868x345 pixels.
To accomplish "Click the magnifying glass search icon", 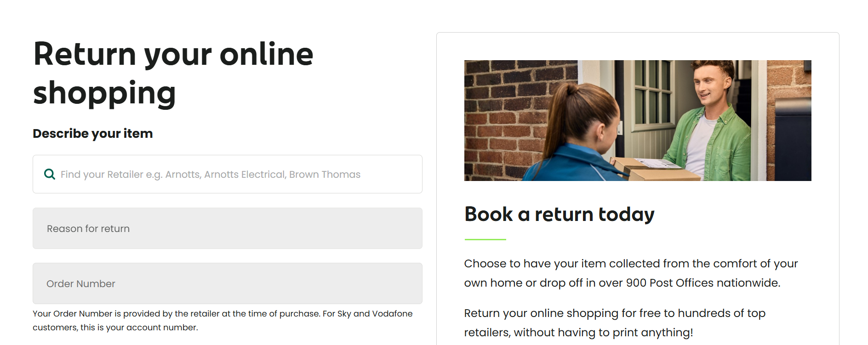I will pyautogui.click(x=49, y=174).
